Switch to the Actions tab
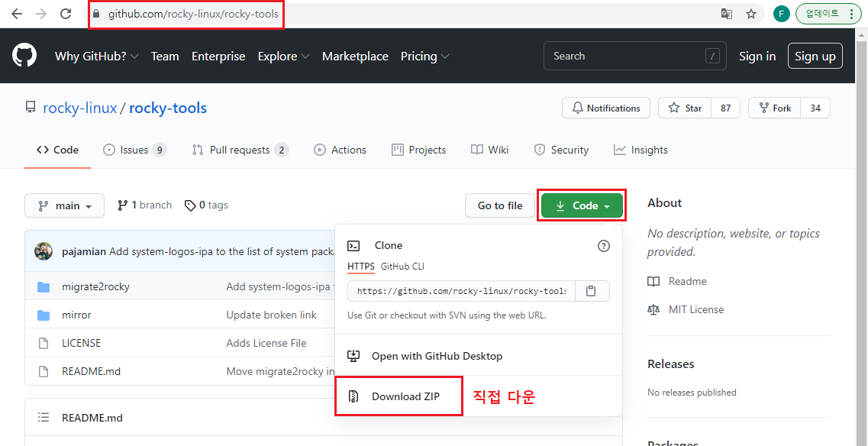Screen dimensions: 868x446 click(340, 150)
